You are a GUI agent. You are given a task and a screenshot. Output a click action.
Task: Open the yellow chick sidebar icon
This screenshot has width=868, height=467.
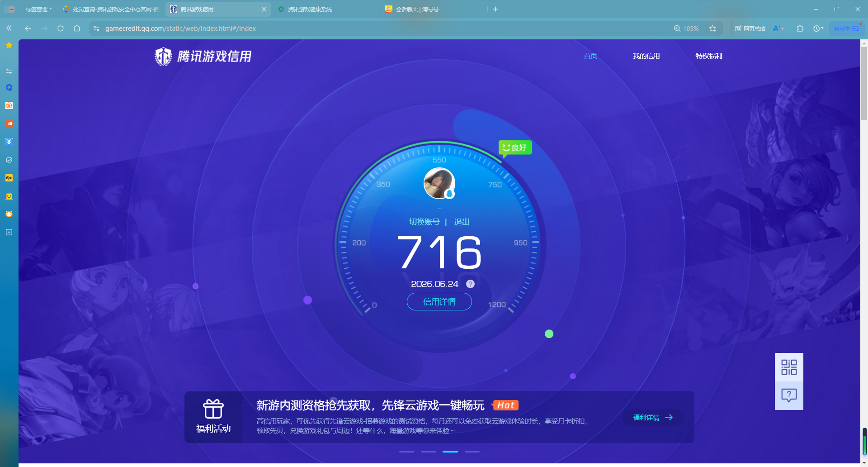[x=9, y=196]
